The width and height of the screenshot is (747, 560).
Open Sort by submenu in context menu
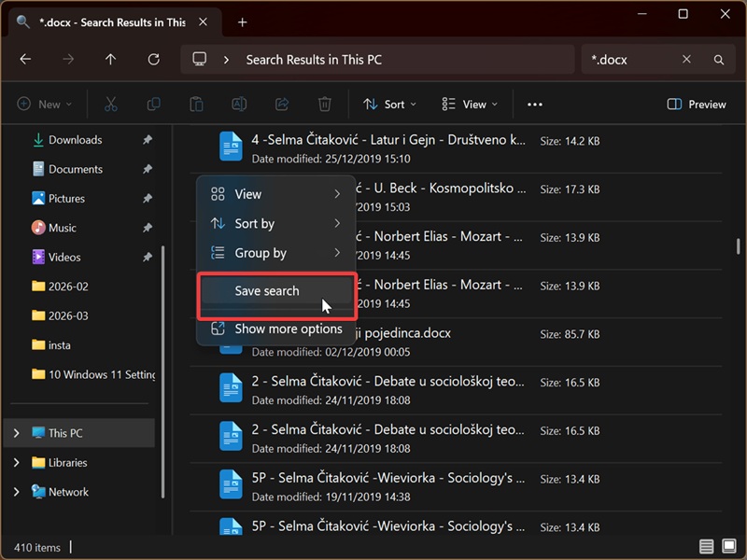[x=276, y=223]
